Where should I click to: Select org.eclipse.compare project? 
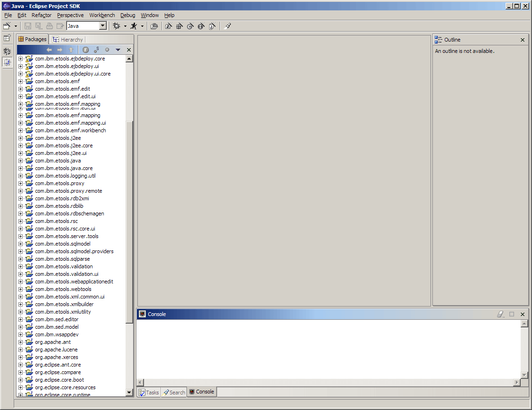tap(58, 372)
